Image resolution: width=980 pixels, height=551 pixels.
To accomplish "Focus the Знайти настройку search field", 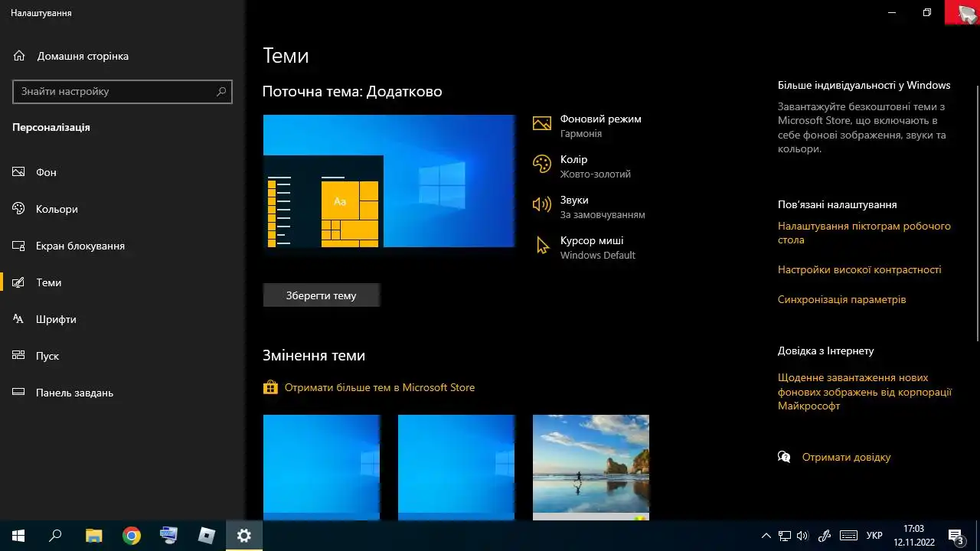I will (x=122, y=91).
